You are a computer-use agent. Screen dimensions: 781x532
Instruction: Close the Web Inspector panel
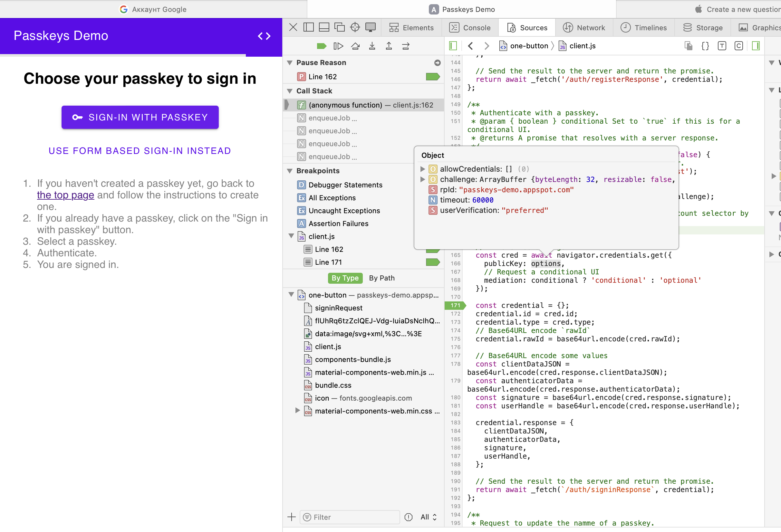[x=293, y=27]
